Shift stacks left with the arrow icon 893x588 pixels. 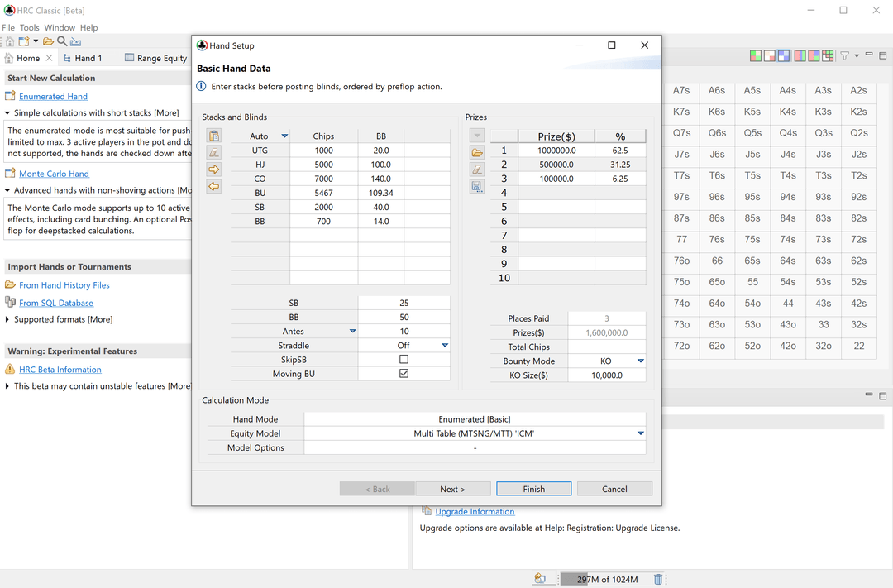213,186
